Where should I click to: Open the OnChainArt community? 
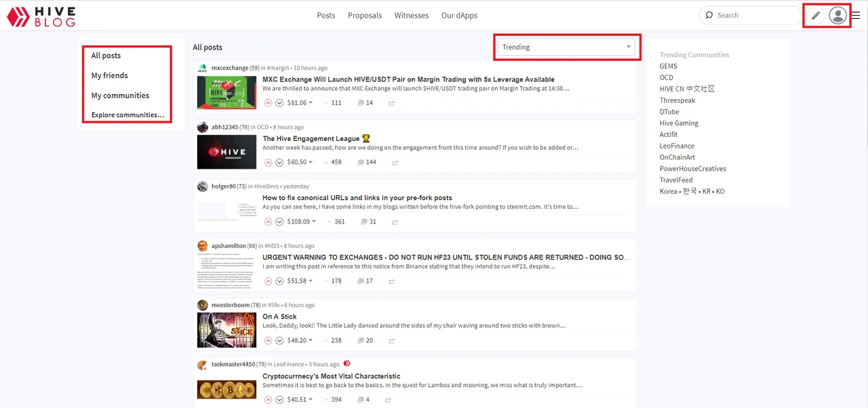677,157
